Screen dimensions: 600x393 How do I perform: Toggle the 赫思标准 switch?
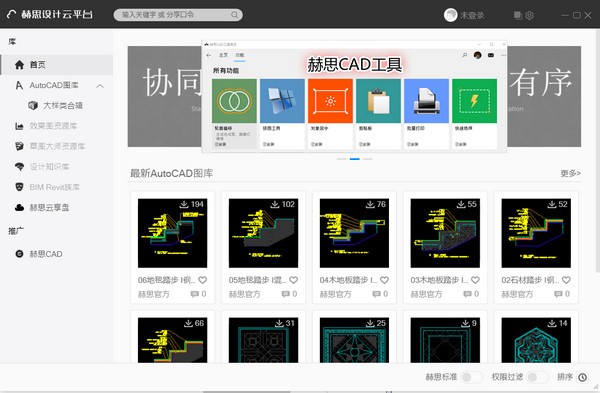471,377
